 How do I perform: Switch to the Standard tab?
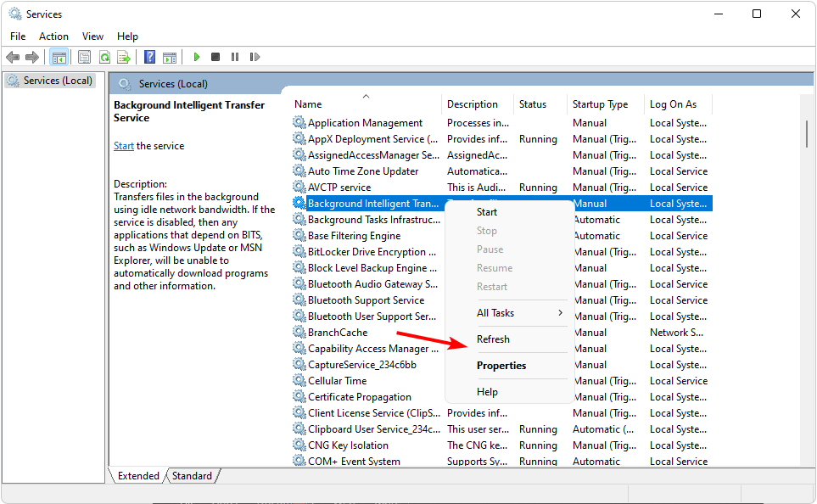pyautogui.click(x=192, y=476)
